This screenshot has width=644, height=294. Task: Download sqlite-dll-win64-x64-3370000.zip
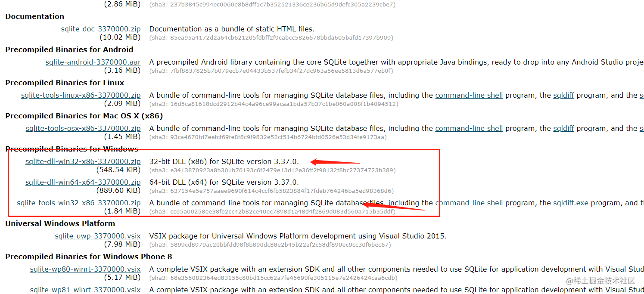click(x=83, y=182)
